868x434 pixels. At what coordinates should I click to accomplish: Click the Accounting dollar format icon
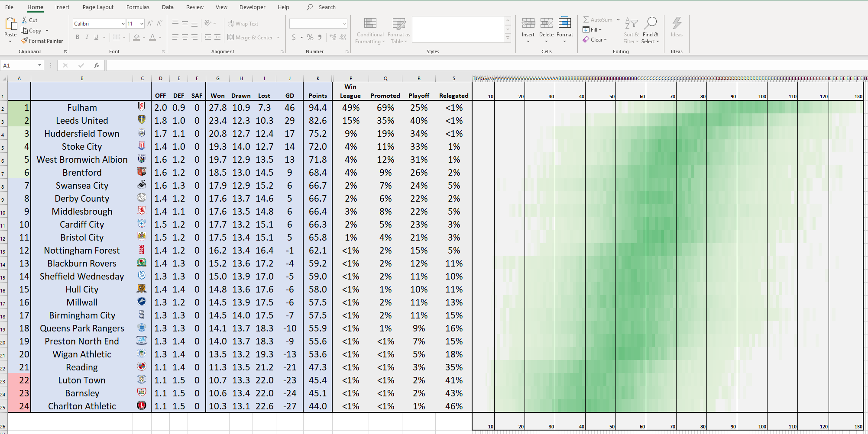[x=294, y=37]
